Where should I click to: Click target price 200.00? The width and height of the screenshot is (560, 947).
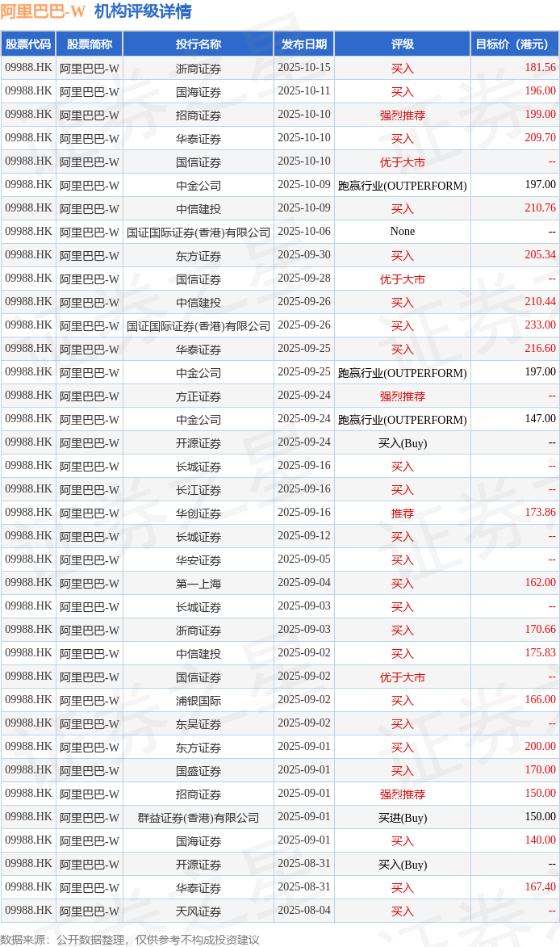pos(540,747)
